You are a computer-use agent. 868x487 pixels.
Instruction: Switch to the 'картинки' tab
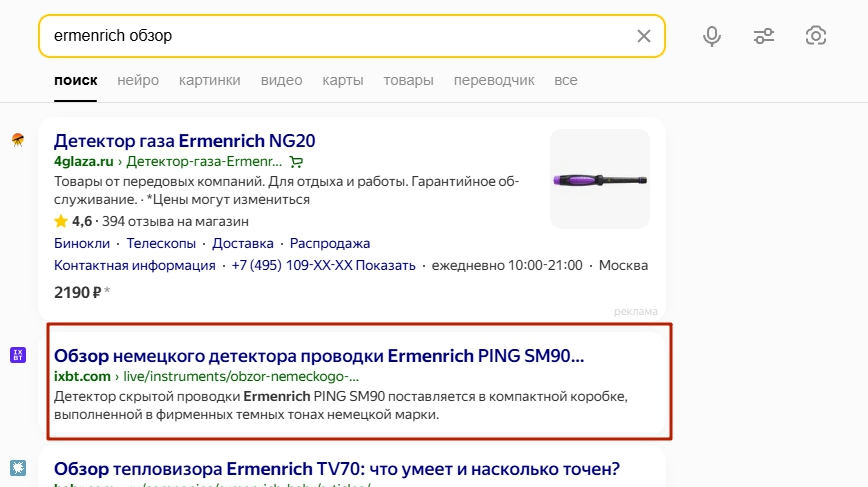click(x=209, y=80)
